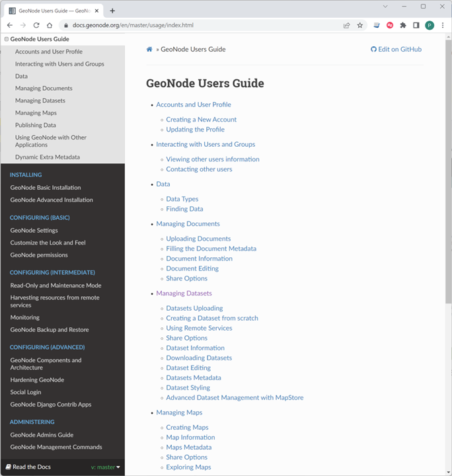Screen dimensions: 452x476
Task: Select Managing Maps in the sidebar
Action: (36, 113)
